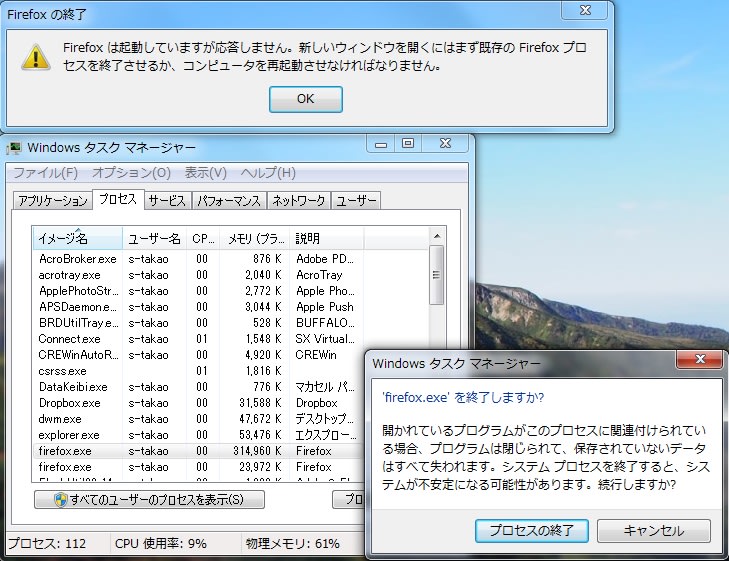Close the Firefox の終了 dialog
Screen dimensions: 729x561
(585, 10)
